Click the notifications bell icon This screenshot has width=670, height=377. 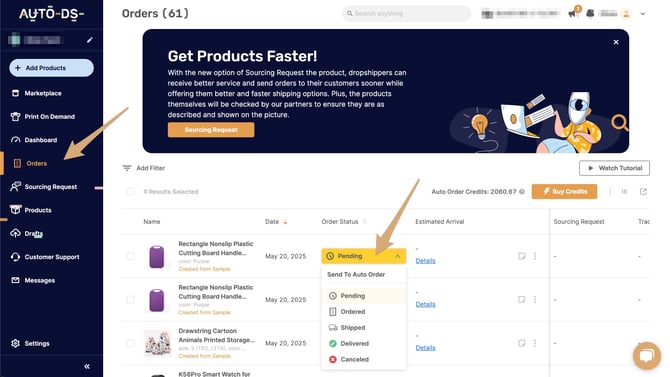590,13
